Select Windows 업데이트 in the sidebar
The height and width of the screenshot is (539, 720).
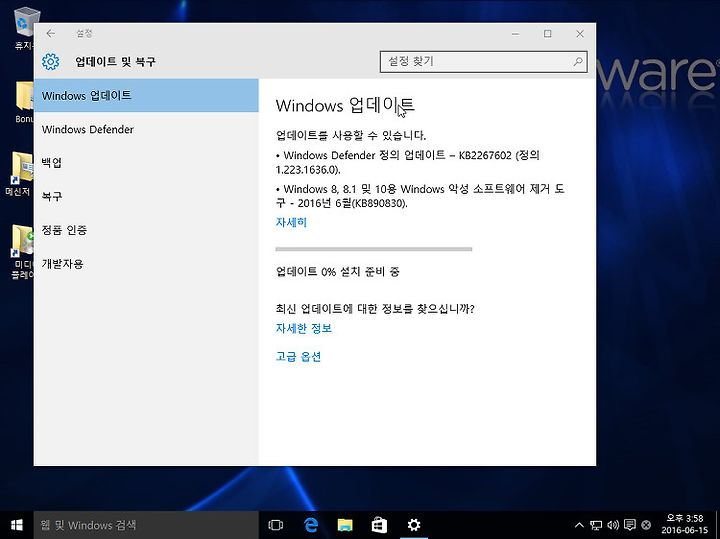[146, 95]
